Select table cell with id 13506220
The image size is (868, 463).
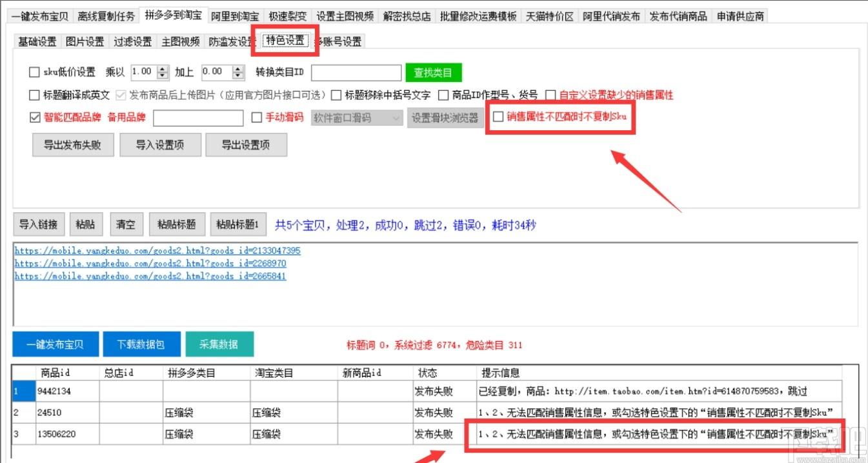[68, 434]
